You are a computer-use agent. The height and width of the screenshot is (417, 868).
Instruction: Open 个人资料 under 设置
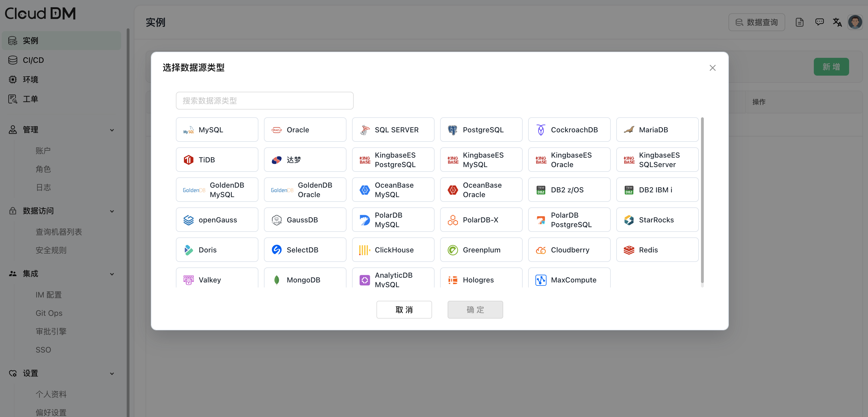tap(51, 394)
